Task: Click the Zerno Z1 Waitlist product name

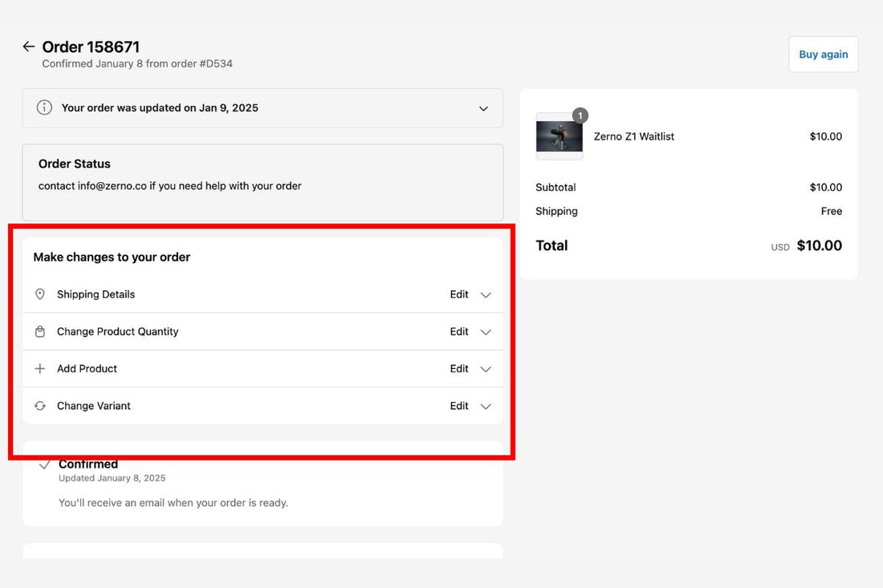Action: point(633,136)
